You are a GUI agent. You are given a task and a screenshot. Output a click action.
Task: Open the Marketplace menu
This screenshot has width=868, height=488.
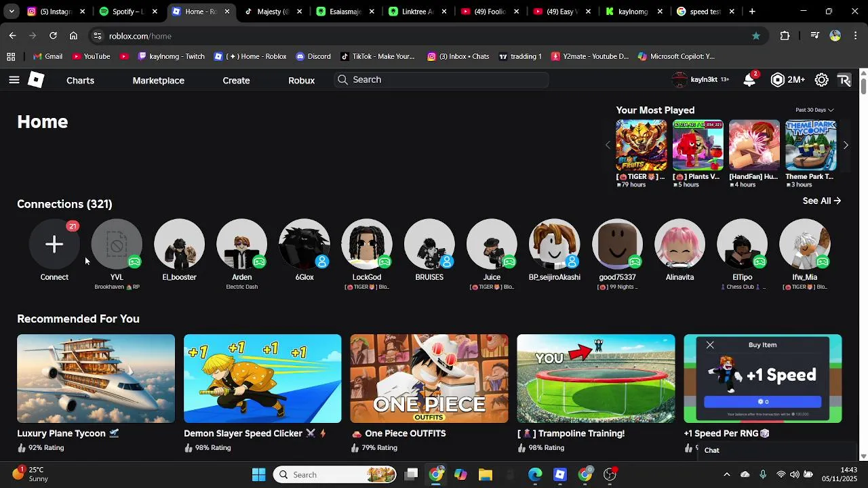click(x=158, y=80)
